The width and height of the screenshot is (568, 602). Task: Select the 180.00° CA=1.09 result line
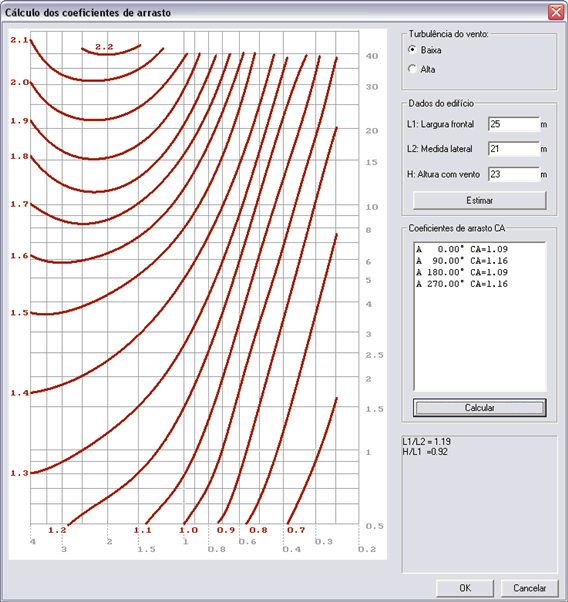462,272
